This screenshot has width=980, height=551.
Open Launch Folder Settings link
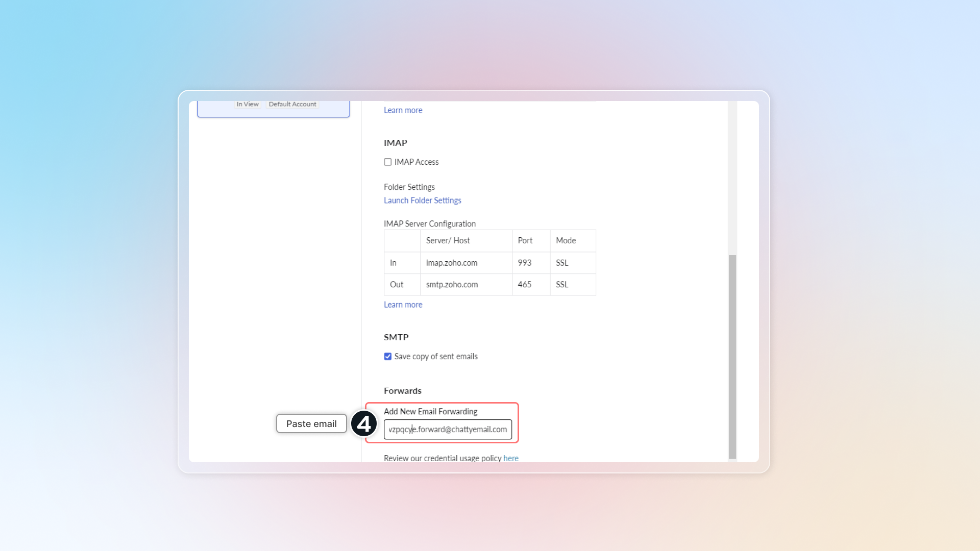tap(422, 201)
